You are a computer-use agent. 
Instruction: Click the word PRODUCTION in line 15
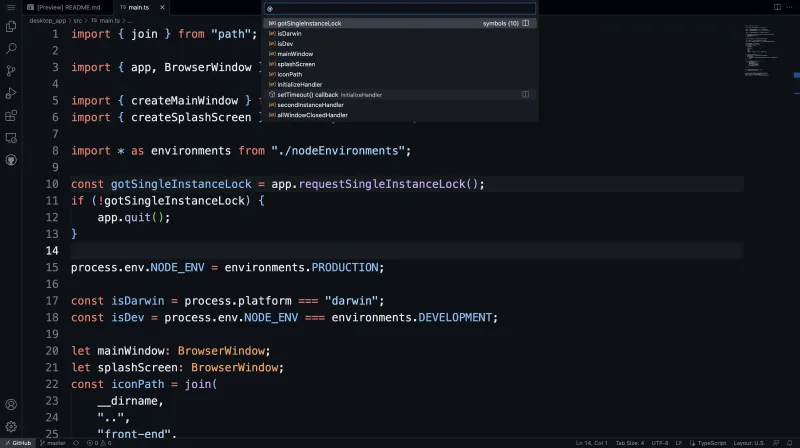pos(345,267)
